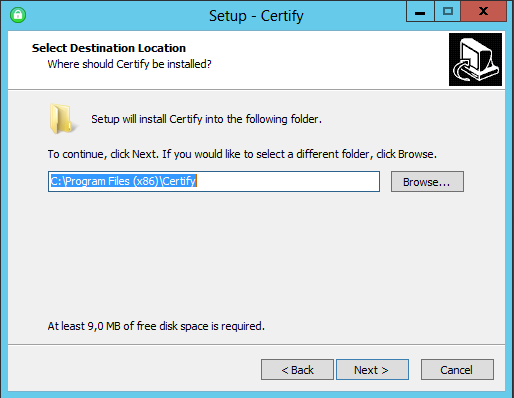Click "Setup will install Certify into the following folder" text
The image size is (514, 398).
pyautogui.click(x=206, y=119)
